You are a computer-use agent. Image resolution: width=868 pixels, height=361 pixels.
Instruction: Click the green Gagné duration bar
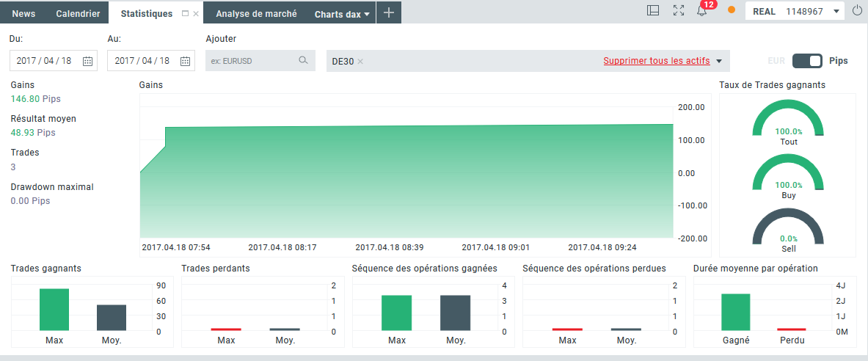coord(736,313)
